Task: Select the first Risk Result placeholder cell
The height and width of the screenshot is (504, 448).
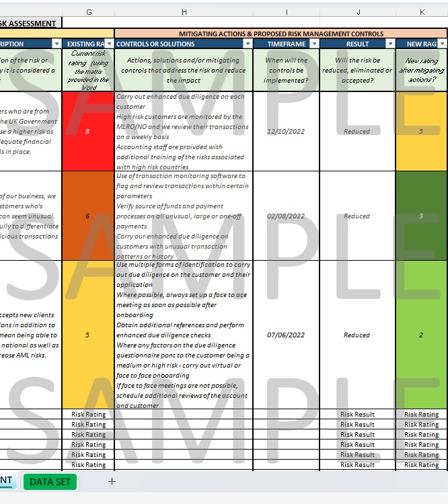Action: 357,415
